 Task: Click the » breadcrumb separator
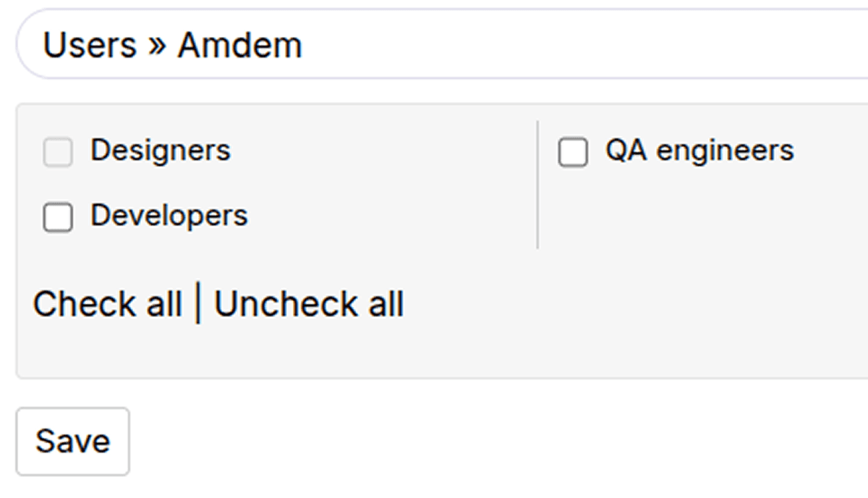pos(157,46)
